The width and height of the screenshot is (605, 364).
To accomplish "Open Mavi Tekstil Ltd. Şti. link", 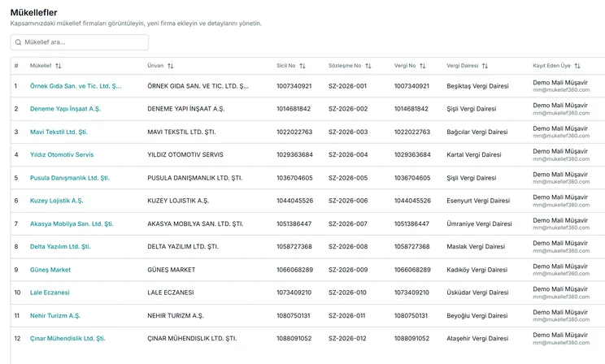I will tap(59, 132).
